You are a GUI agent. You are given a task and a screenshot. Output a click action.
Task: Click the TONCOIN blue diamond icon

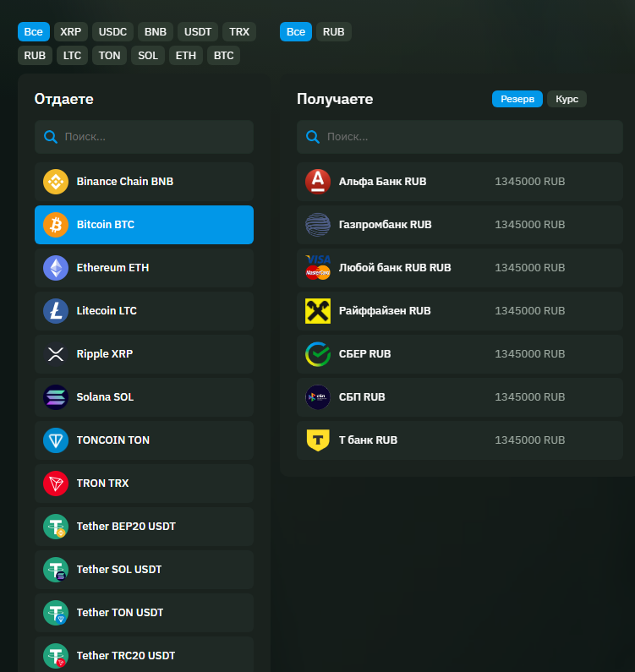[56, 440]
